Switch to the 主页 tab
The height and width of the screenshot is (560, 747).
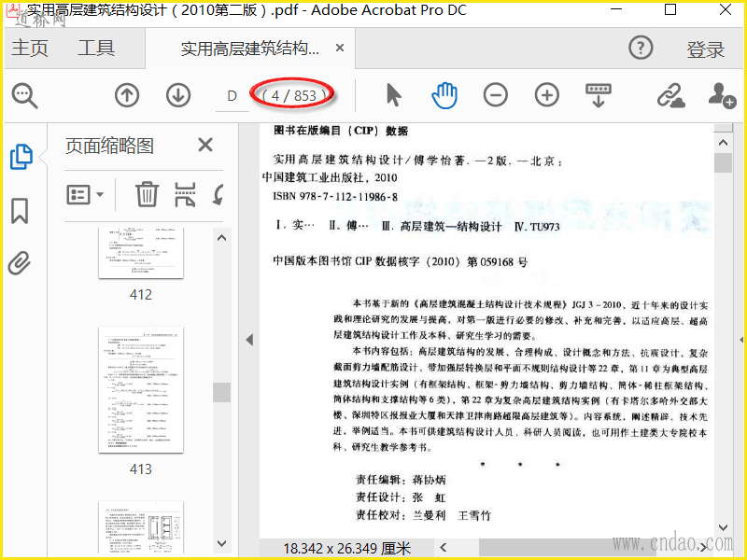30,49
